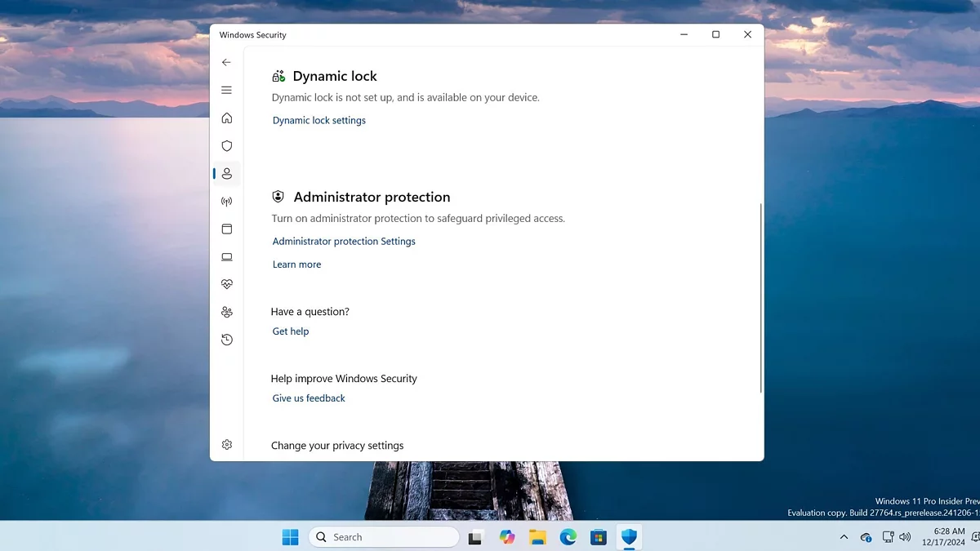
Task: Open App & browser control icon
Action: pyautogui.click(x=226, y=229)
